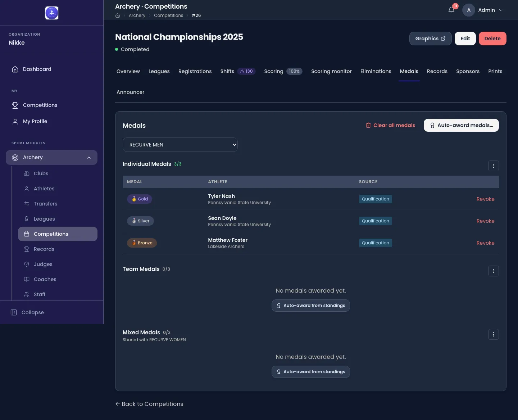This screenshot has height=420, width=518.
Task: Click Auto-award medals button
Action: (461, 125)
